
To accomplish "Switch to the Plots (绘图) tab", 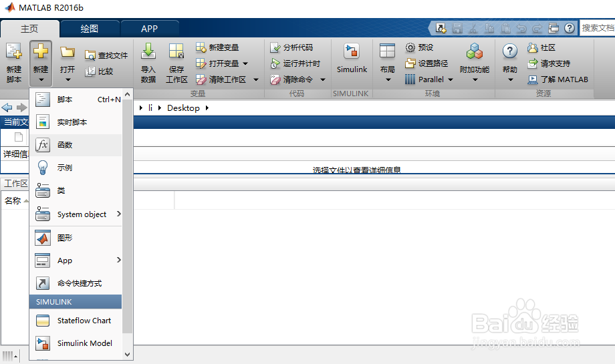I will point(90,29).
